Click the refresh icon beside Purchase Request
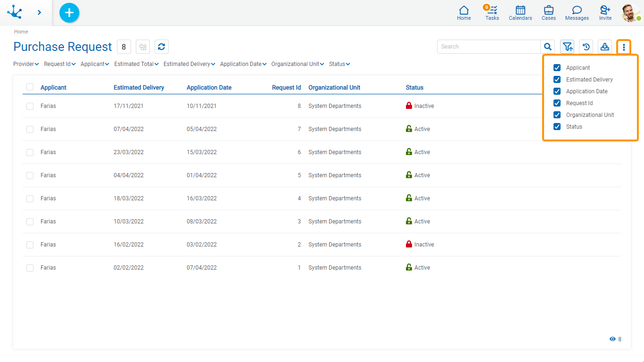 point(161,47)
